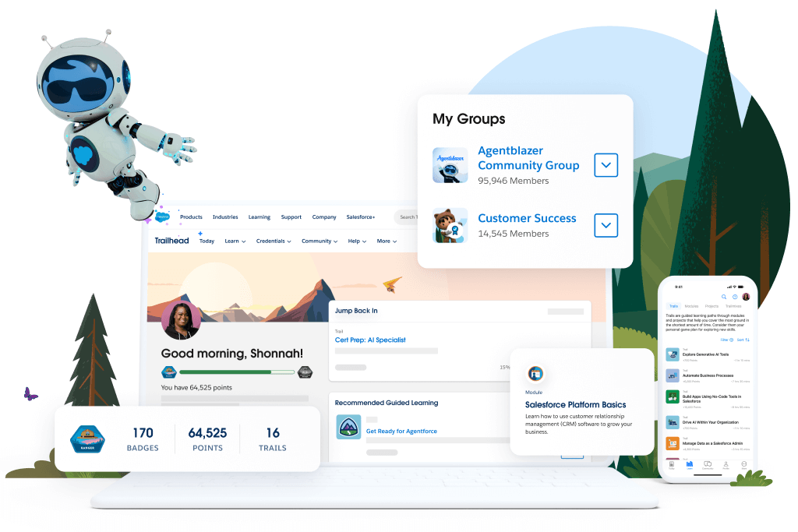Click the Trailhead logo
The image size is (798, 532).
tap(171, 241)
